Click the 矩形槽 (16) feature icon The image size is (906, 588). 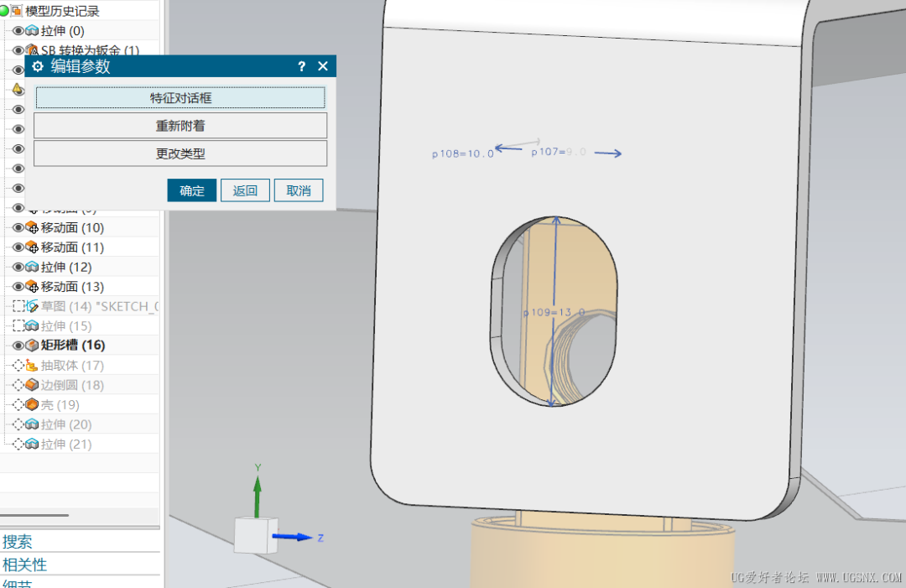click(x=33, y=346)
